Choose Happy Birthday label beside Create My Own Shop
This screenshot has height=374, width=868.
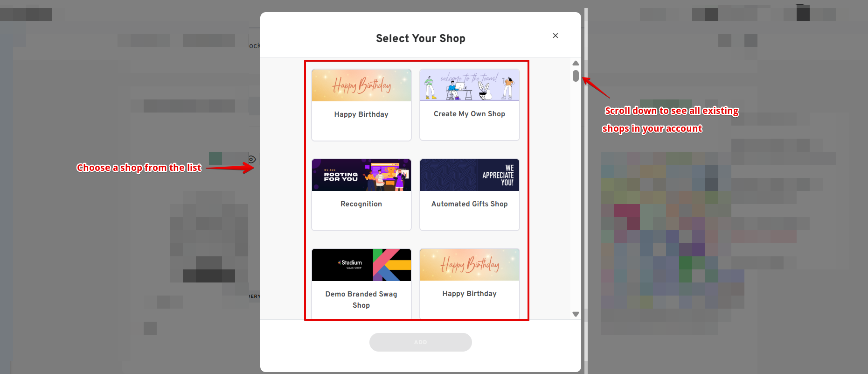pos(361,114)
